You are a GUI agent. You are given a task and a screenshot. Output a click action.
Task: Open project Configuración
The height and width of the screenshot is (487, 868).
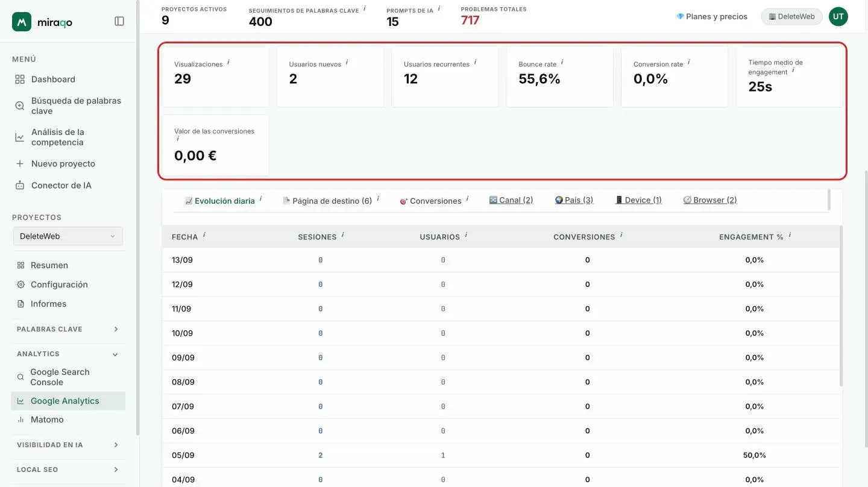59,284
